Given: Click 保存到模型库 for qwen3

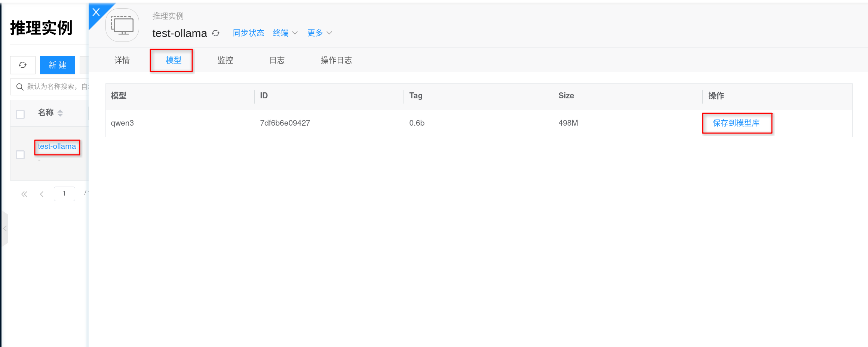Looking at the screenshot, I should tap(736, 123).
